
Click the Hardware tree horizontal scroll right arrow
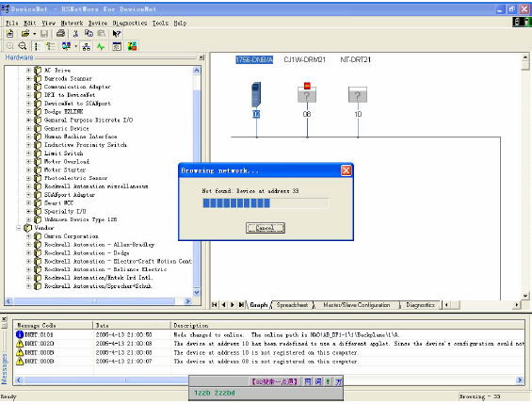click(x=187, y=300)
